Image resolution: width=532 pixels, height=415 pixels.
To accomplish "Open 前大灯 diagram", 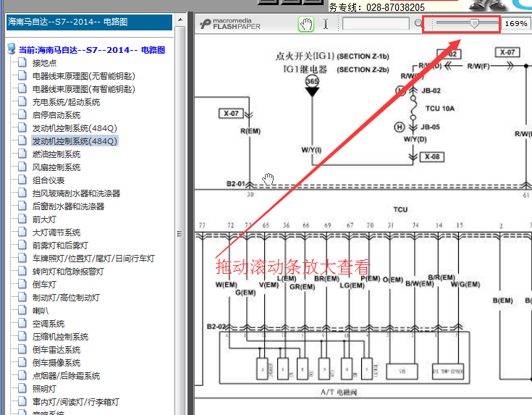I will pos(44,219).
